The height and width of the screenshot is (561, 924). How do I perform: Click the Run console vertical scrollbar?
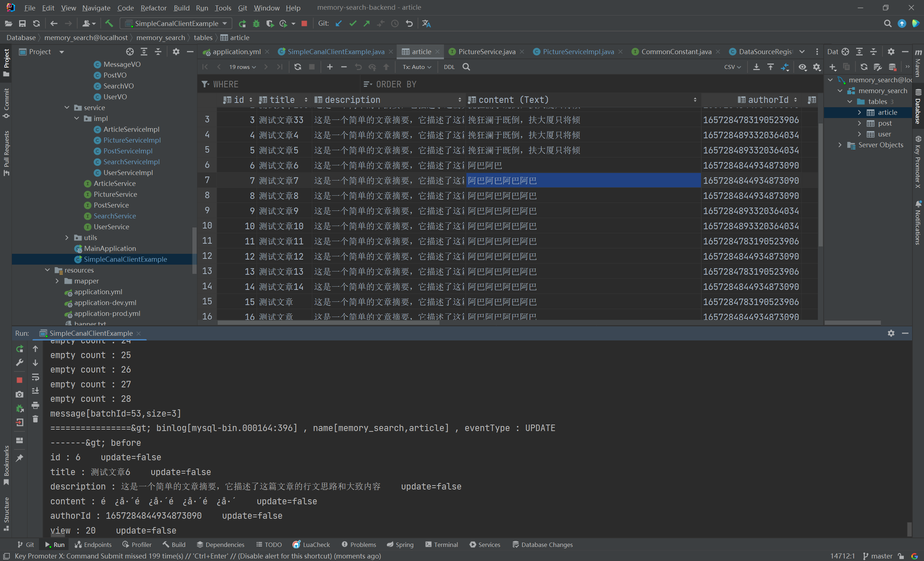pyautogui.click(x=909, y=529)
